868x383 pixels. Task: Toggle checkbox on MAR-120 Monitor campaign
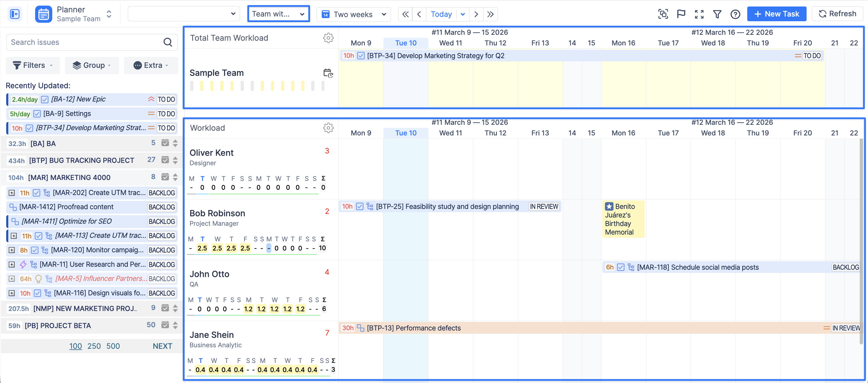pos(35,250)
